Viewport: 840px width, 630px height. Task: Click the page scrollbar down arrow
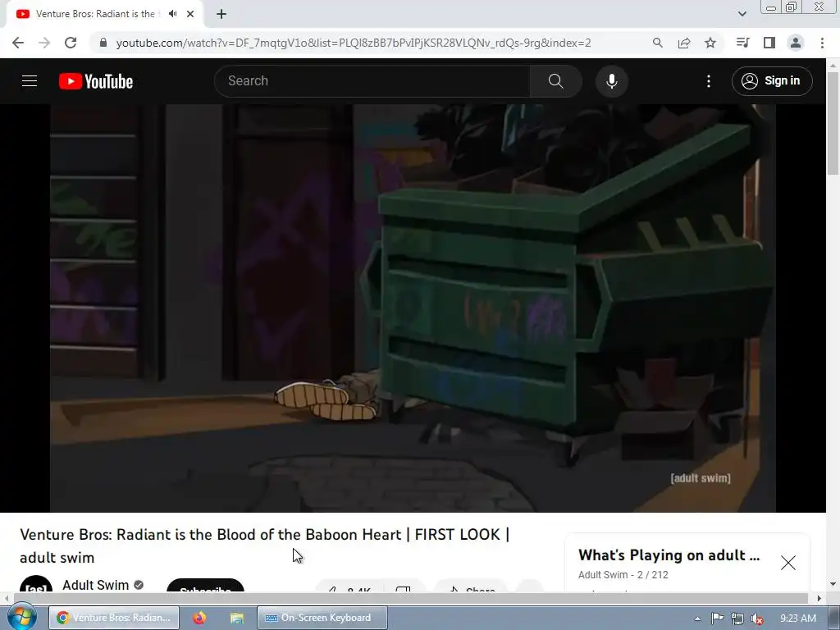833,584
